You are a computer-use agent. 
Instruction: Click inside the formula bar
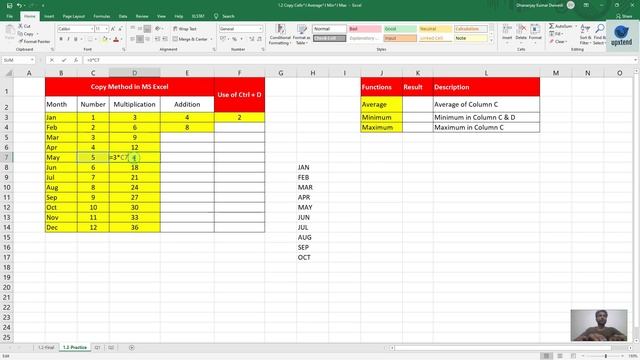(359, 60)
